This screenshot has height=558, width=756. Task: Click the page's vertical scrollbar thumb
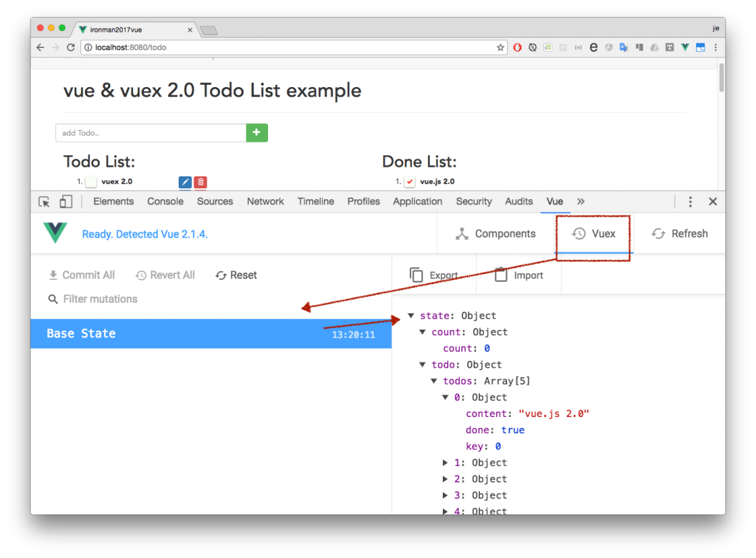(x=721, y=77)
